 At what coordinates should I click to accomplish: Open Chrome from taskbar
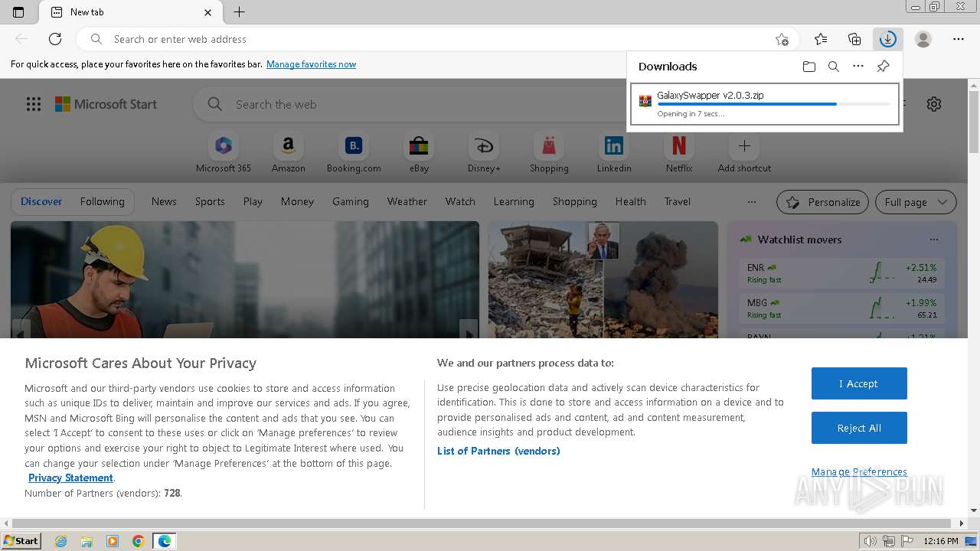[x=138, y=541]
